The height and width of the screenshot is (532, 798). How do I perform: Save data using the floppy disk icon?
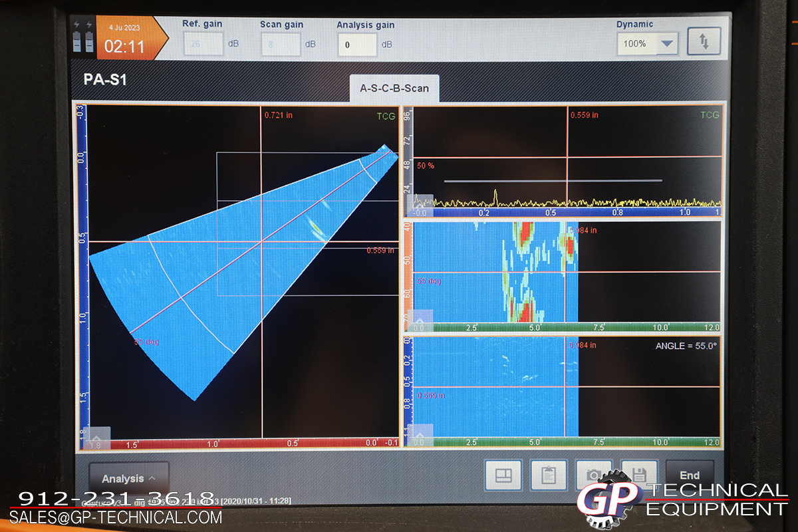(x=638, y=475)
